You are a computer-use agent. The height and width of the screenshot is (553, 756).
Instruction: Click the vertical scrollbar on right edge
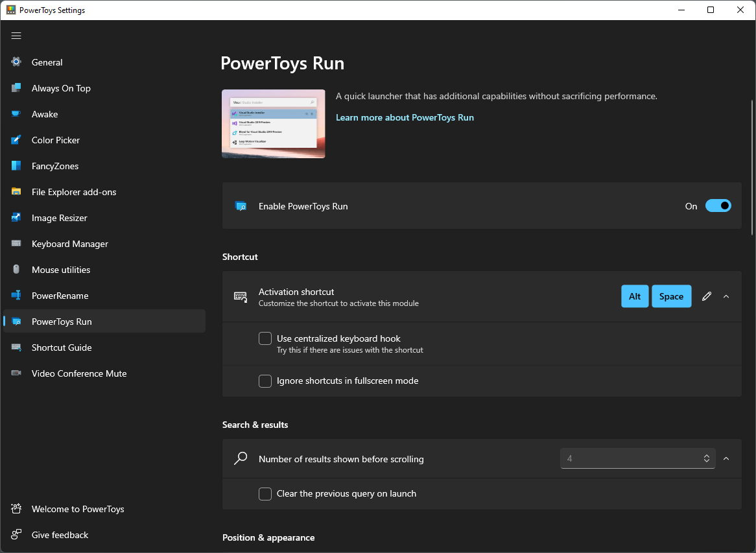751,167
